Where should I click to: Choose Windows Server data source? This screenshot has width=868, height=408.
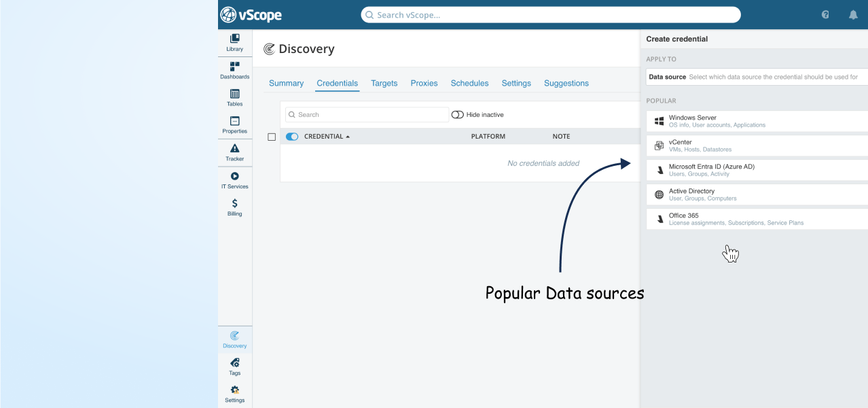(757, 121)
